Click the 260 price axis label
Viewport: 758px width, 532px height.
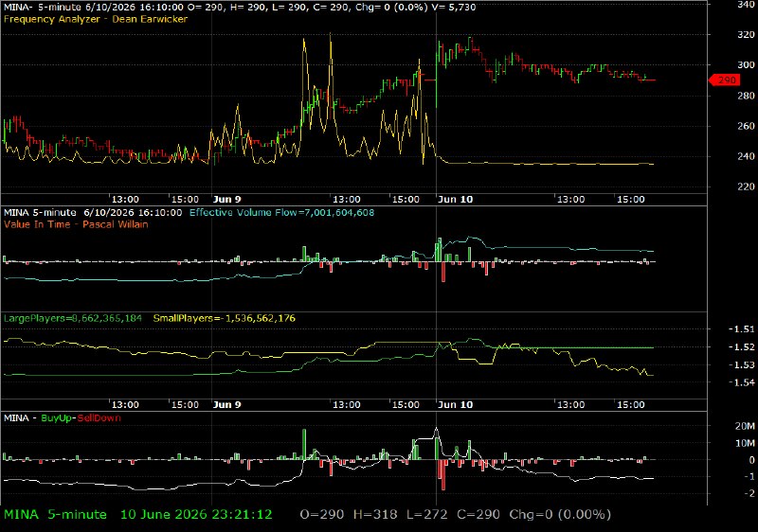[746, 126]
